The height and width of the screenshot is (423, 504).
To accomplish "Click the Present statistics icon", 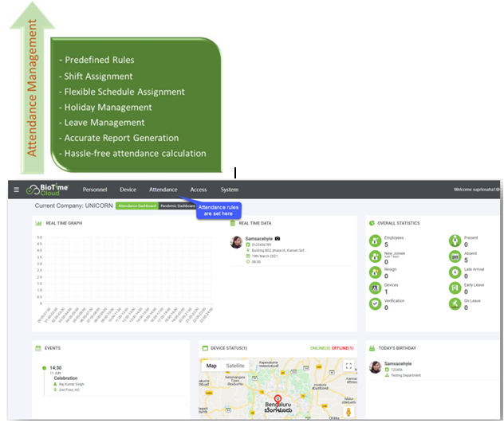I will click(455, 241).
